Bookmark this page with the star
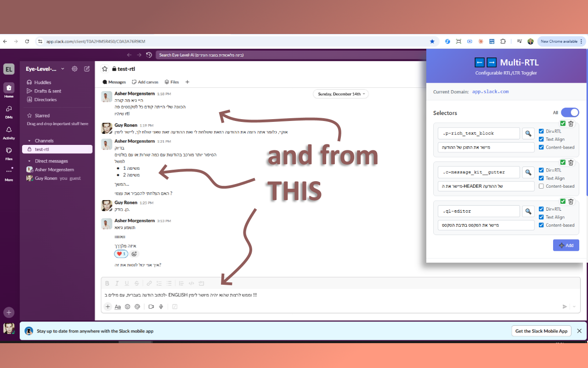Viewport: 588px width, 368px height. click(432, 41)
